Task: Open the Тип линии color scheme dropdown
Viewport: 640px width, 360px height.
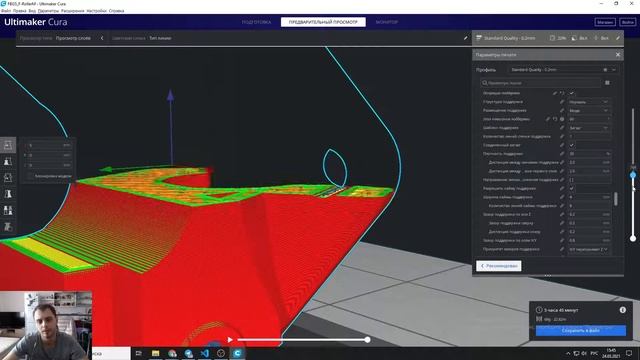Action: coord(160,38)
